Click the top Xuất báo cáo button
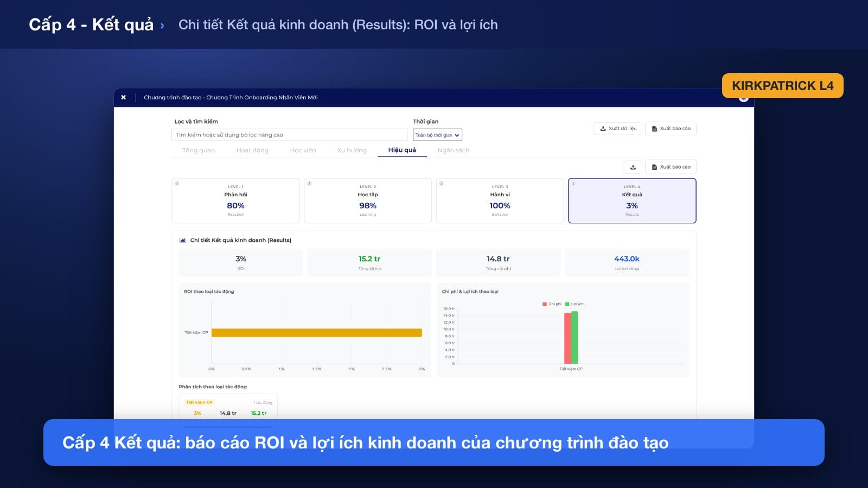 pos(671,129)
